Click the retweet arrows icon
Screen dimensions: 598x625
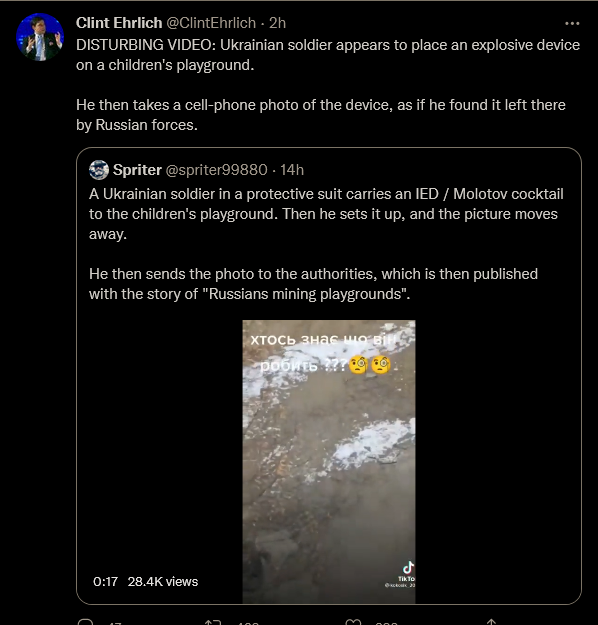point(212,622)
